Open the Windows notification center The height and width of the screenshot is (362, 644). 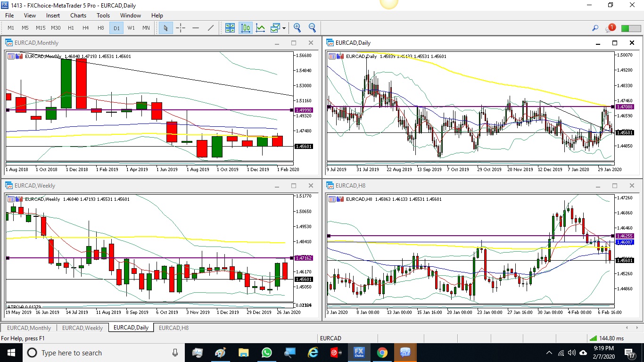coord(630,353)
